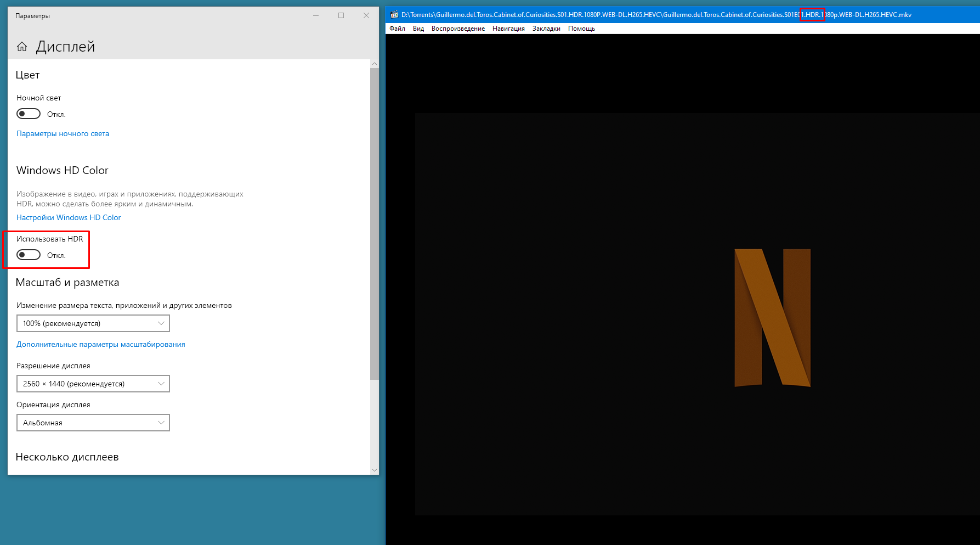The image size is (980, 545).
Task: Open the Вид menu in player
Action: pos(418,29)
